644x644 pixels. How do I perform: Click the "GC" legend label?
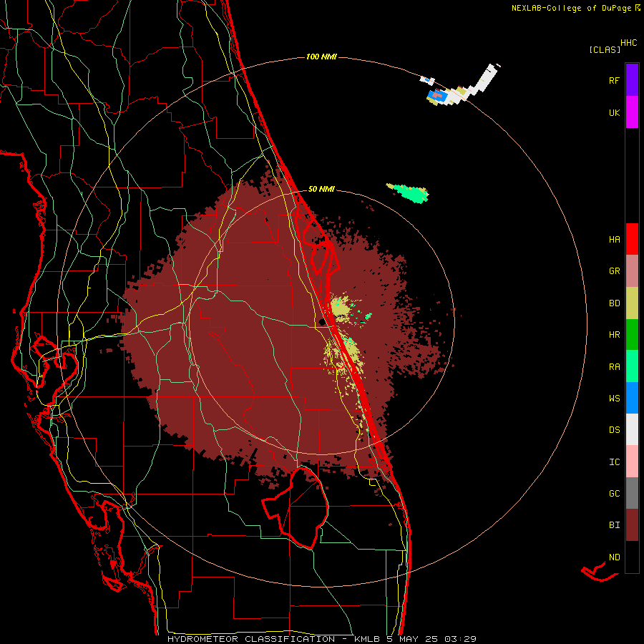(614, 493)
